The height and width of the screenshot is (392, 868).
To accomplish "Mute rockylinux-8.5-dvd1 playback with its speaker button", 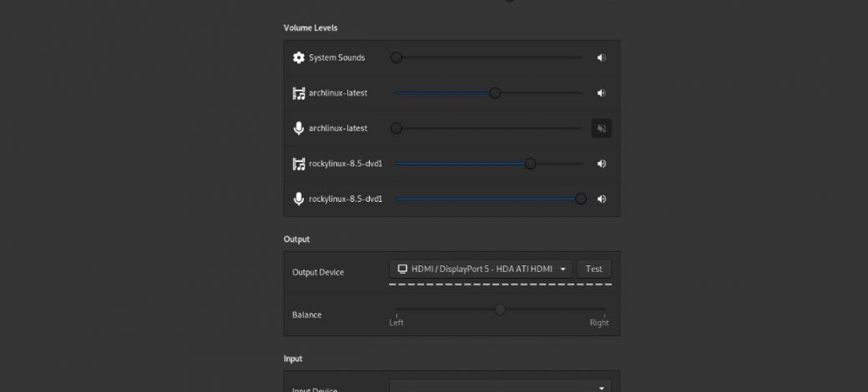I will tap(601, 164).
